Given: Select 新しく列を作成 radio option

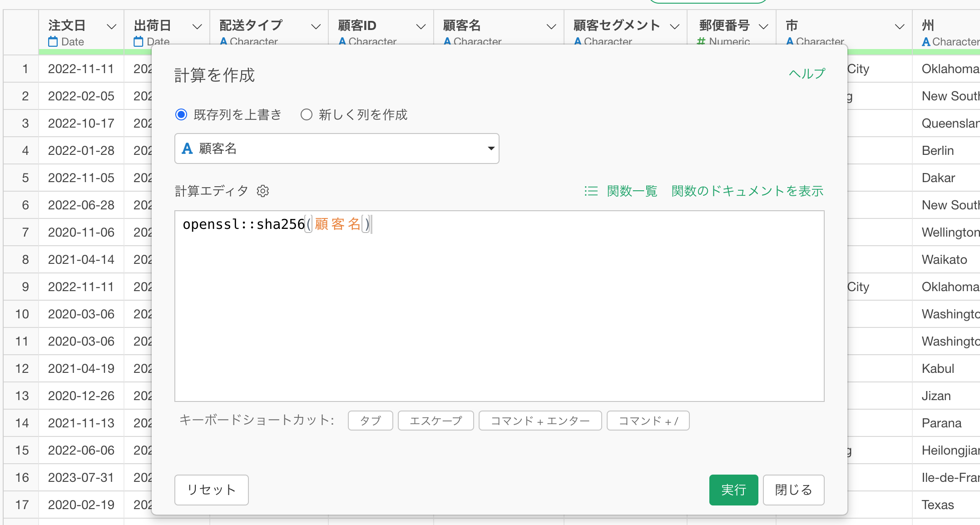Looking at the screenshot, I should point(307,114).
